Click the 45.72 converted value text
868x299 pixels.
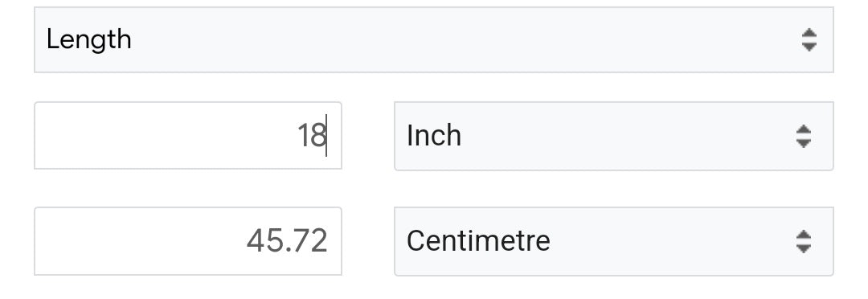click(287, 241)
